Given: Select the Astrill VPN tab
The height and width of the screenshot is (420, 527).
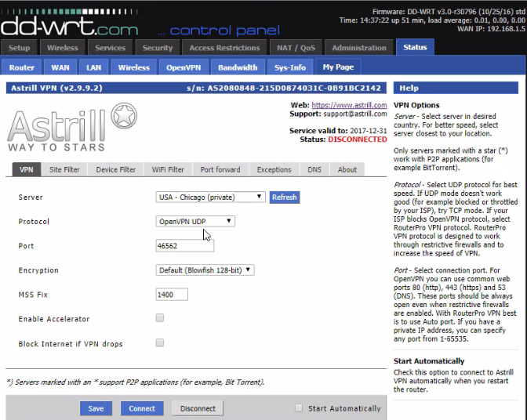Looking at the screenshot, I should (x=26, y=169).
